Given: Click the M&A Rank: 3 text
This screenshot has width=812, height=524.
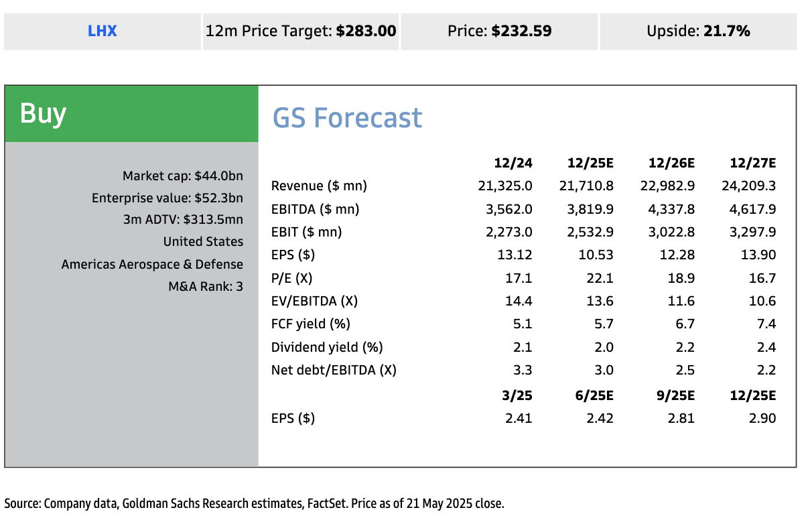Looking at the screenshot, I should pyautogui.click(x=205, y=287).
